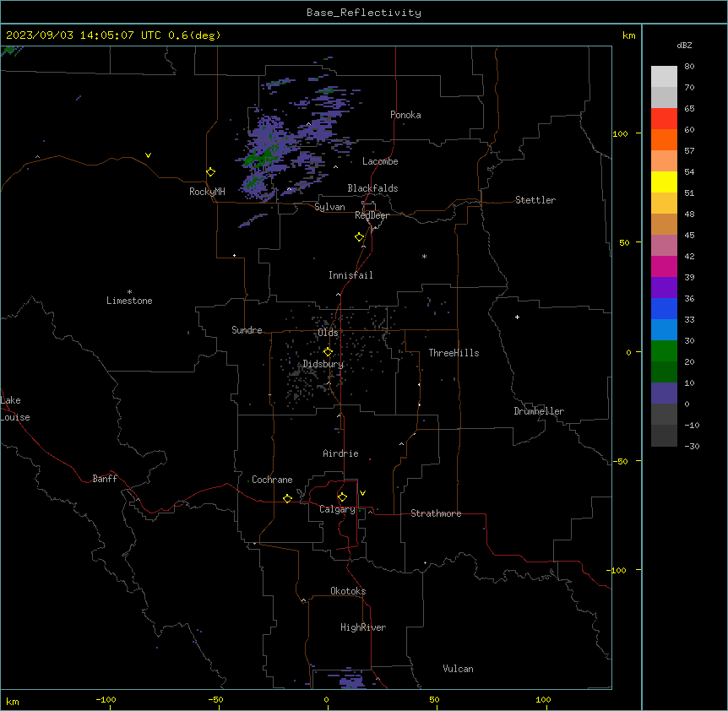
Task: Click the Didsbury city label
Action: pyautogui.click(x=323, y=364)
